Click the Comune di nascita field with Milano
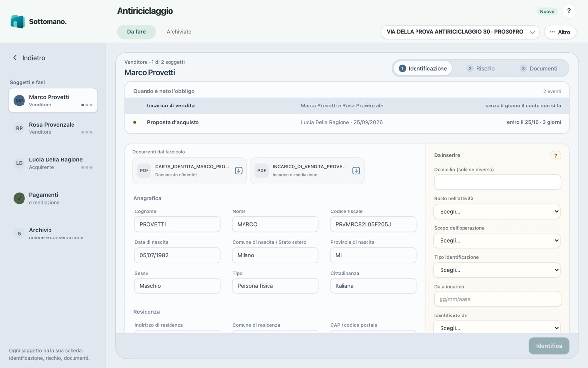 pyautogui.click(x=275, y=255)
